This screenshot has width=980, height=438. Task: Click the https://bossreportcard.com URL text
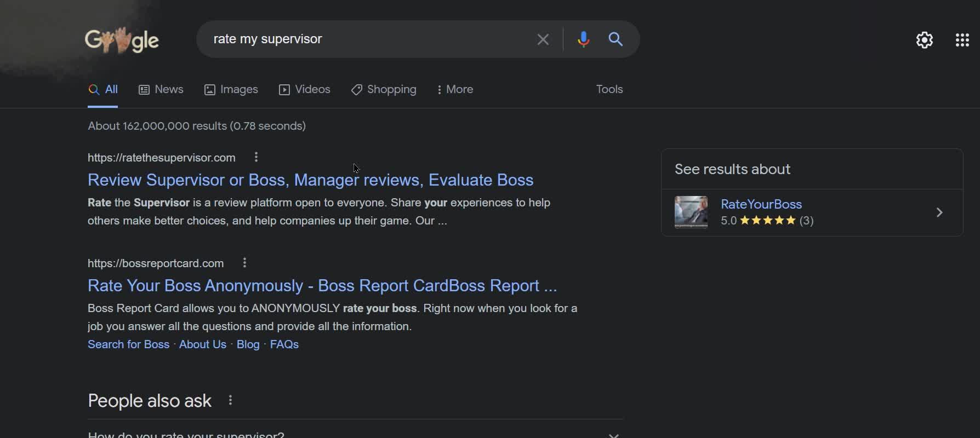(156, 263)
